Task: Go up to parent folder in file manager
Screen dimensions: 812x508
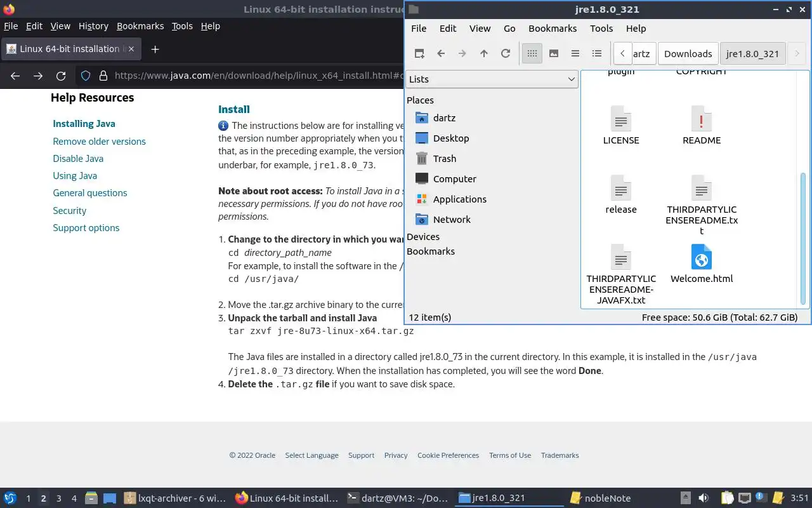Action: coord(484,54)
